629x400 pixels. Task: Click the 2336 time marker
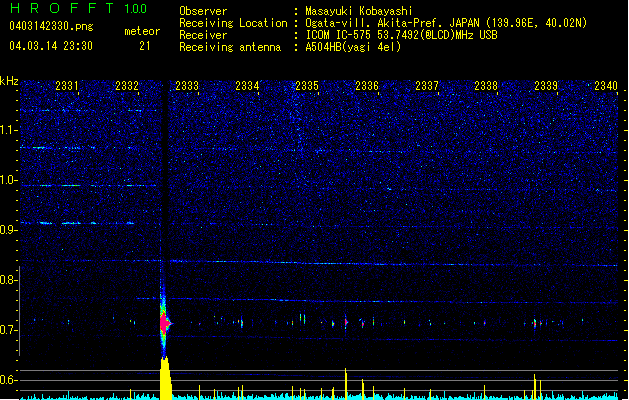pos(367,86)
